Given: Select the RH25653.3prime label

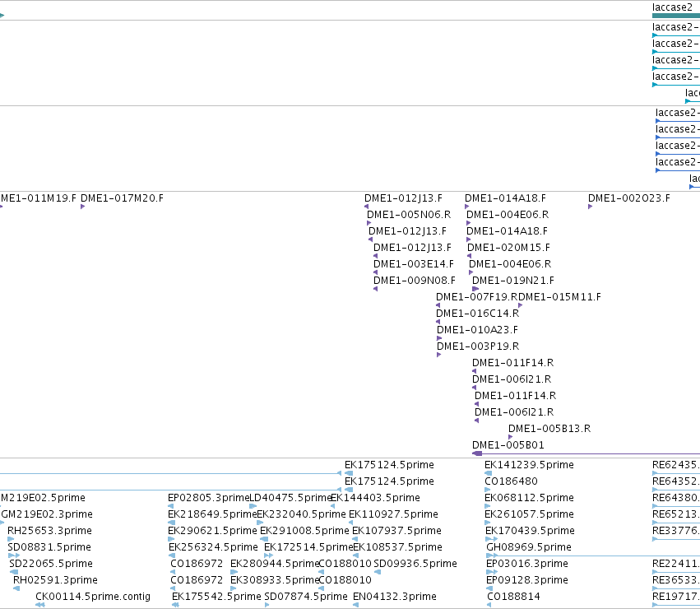Looking at the screenshot, I should [x=49, y=531].
